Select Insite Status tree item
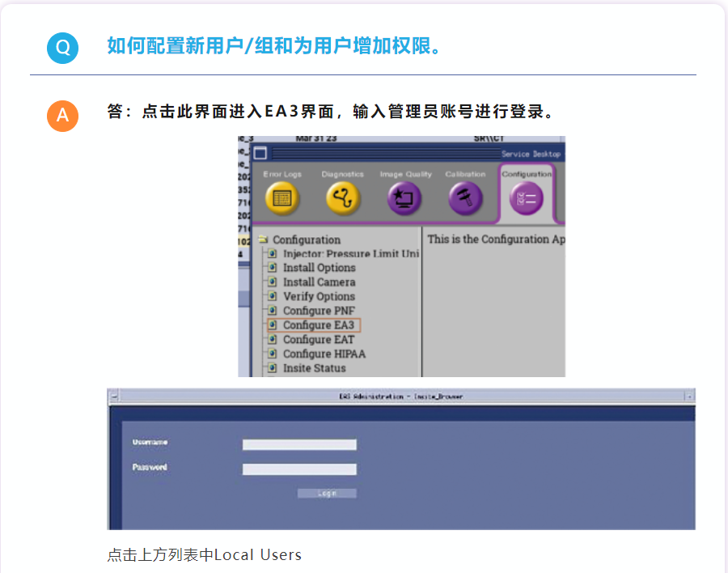Viewport: 728px width, 573px height. click(x=314, y=368)
